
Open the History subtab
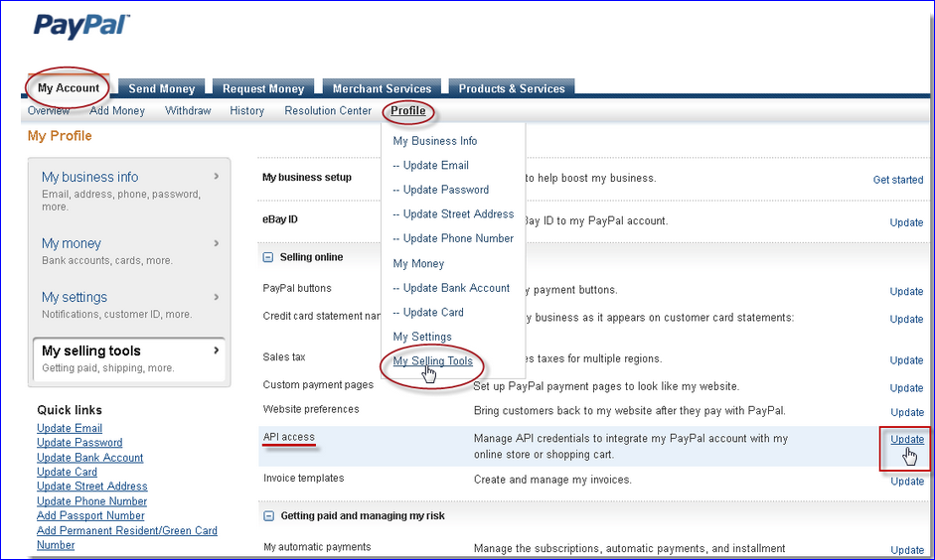click(x=246, y=111)
